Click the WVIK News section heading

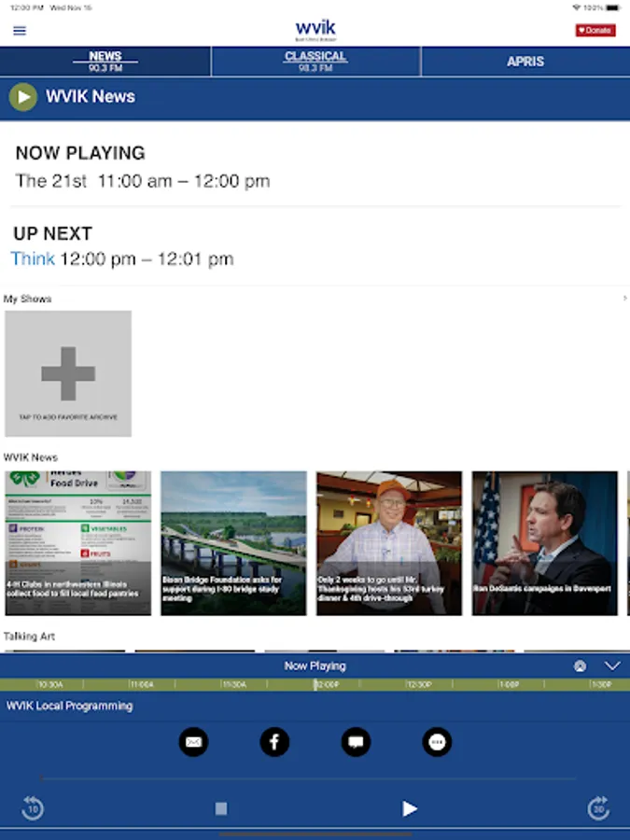(31, 457)
